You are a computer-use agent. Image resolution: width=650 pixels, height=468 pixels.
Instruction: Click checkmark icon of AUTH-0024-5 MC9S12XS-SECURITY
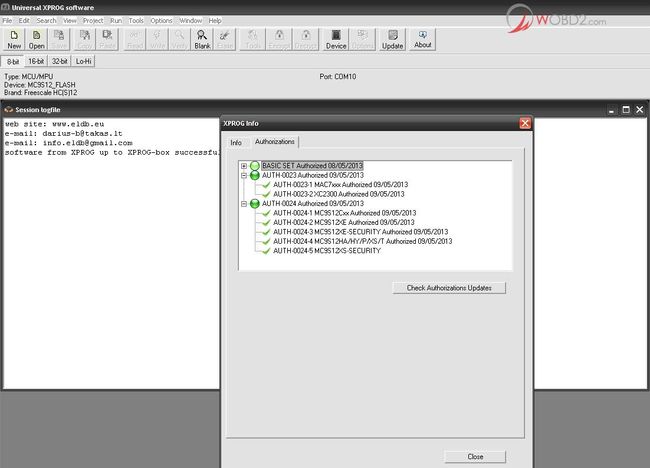coord(266,251)
